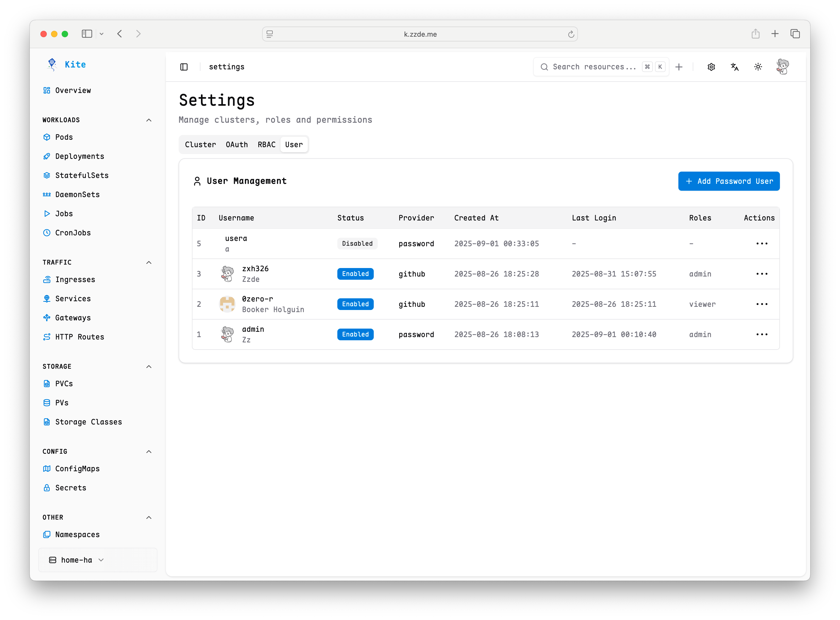Go to Deployments in the sidebar

[79, 156]
